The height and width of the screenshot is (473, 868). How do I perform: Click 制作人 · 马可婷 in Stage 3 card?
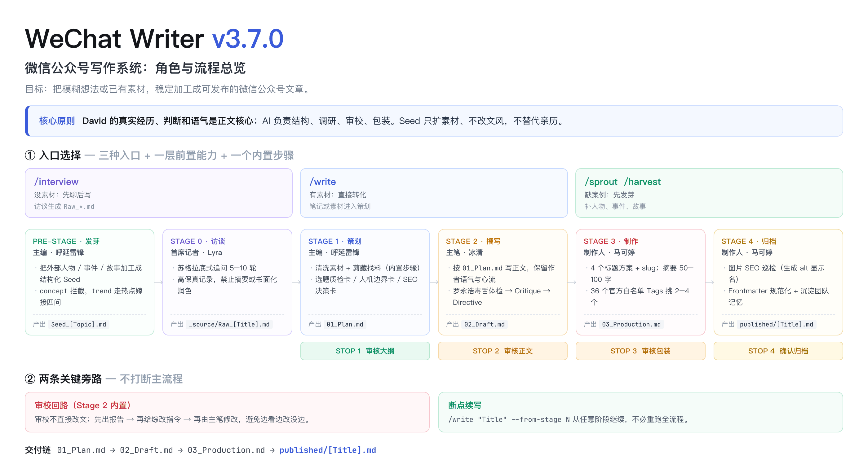[x=609, y=252]
